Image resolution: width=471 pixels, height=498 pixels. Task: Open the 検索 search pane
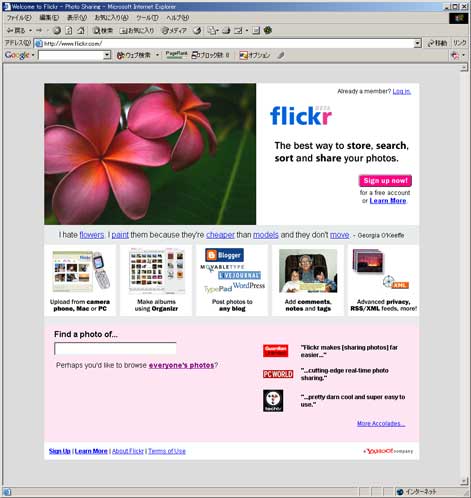point(103,31)
